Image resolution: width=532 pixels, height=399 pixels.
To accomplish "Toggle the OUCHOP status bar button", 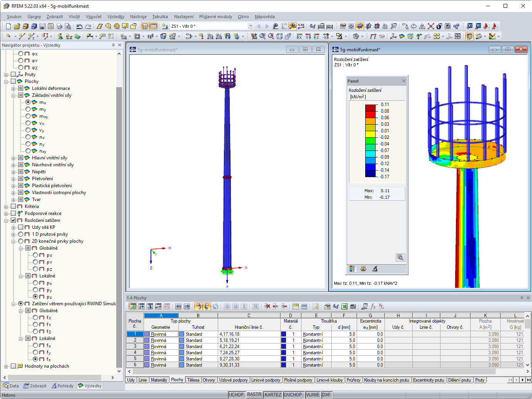I will tap(293, 395).
